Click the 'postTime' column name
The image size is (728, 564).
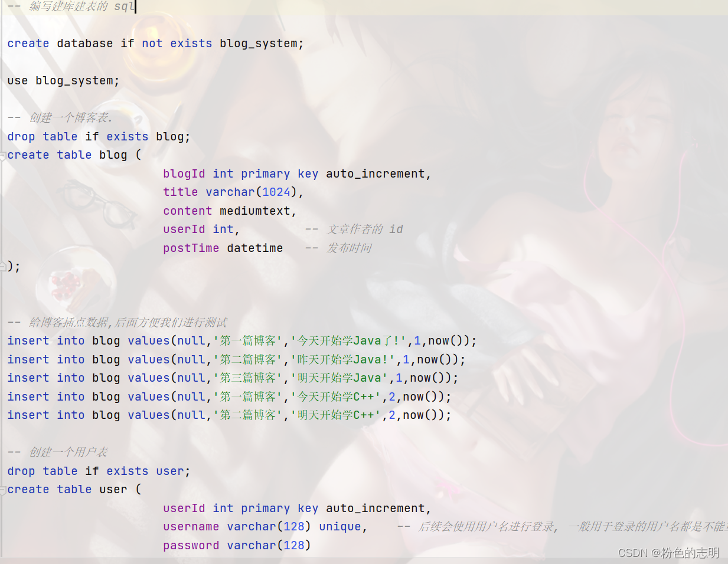pyautogui.click(x=191, y=248)
